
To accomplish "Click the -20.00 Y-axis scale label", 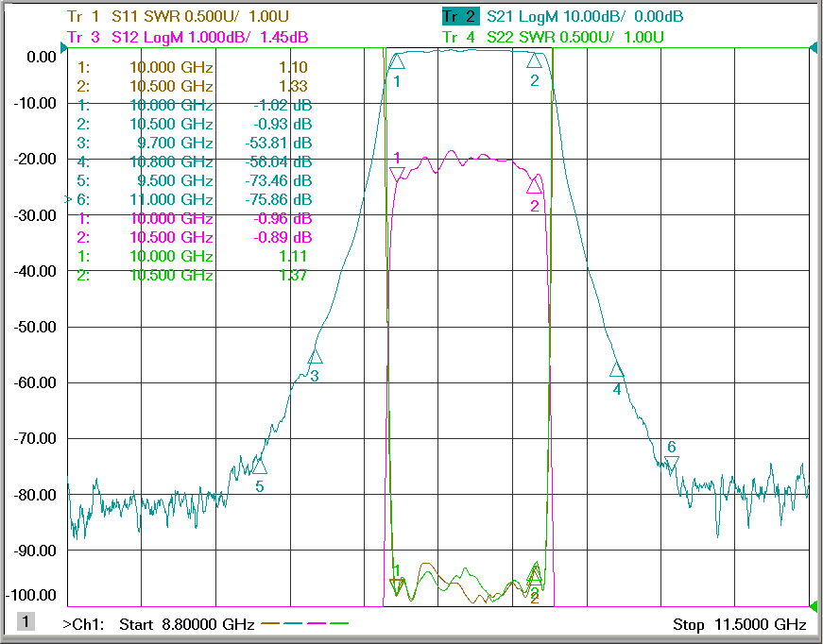I will tap(35, 160).
